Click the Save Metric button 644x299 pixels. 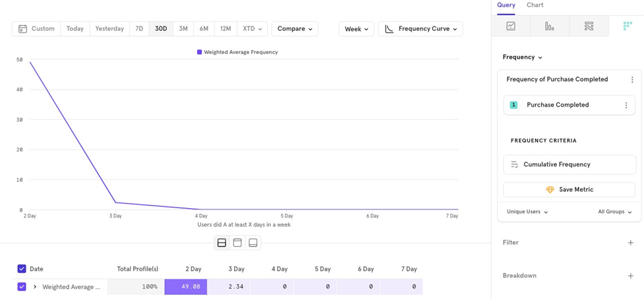click(x=570, y=190)
